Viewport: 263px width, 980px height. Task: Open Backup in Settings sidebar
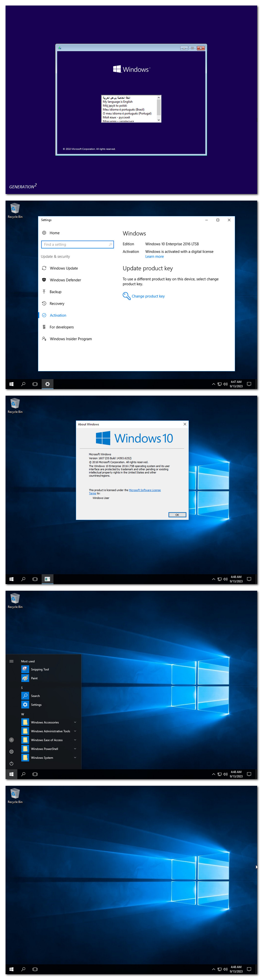(x=56, y=292)
